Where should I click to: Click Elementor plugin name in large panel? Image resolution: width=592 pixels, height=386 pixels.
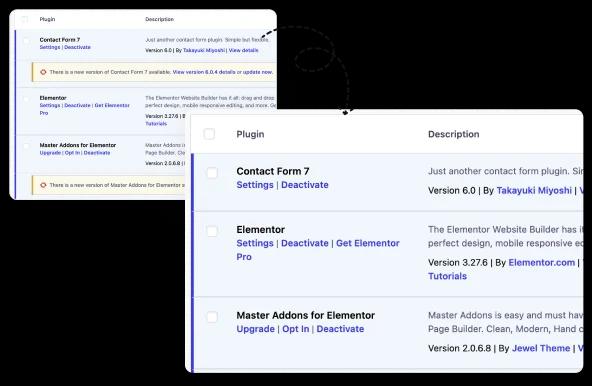coord(261,230)
